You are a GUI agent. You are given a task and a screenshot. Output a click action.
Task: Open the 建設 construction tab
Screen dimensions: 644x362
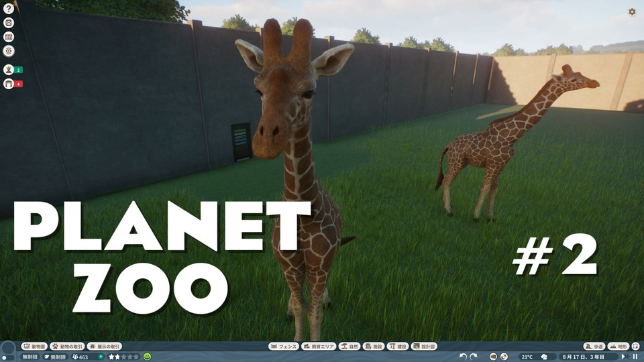coord(398,347)
